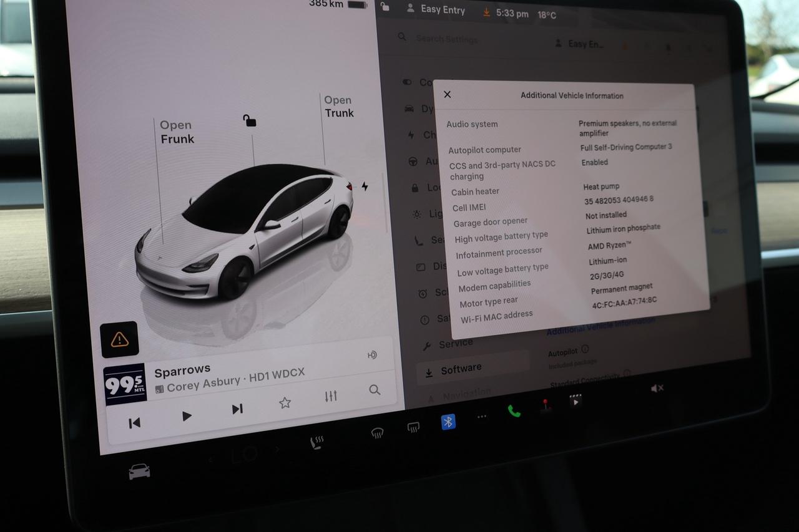This screenshot has height=532, width=799.
Task: Unmute using the volume mute icon
Action: click(657, 388)
